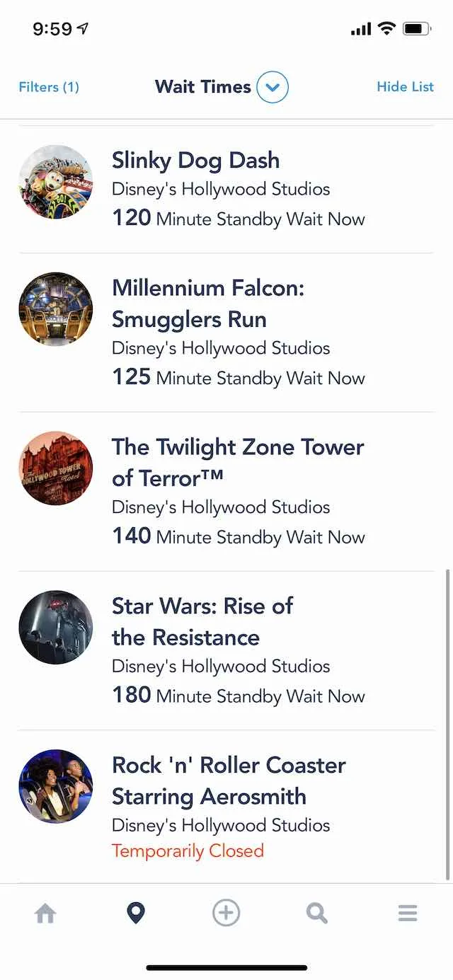Tap the map pin location icon

click(135, 913)
